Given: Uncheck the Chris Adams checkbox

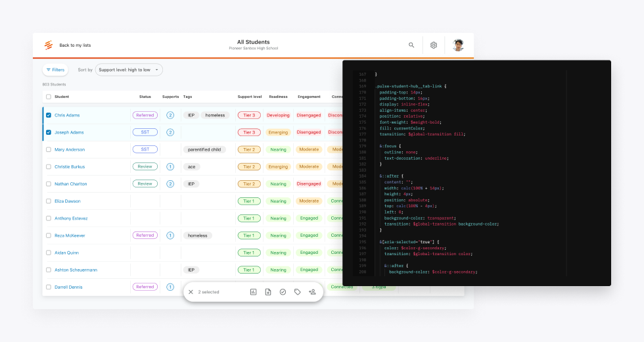Looking at the screenshot, I should click(49, 115).
